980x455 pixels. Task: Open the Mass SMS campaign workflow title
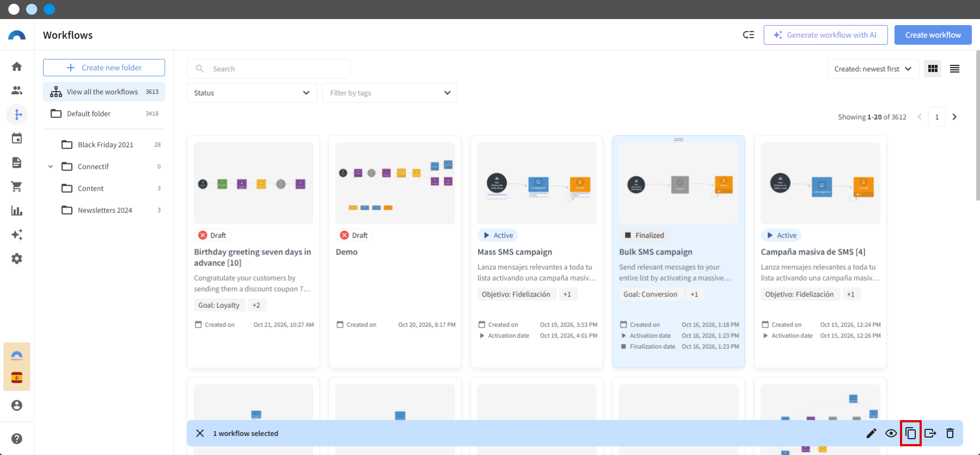pyautogui.click(x=515, y=252)
